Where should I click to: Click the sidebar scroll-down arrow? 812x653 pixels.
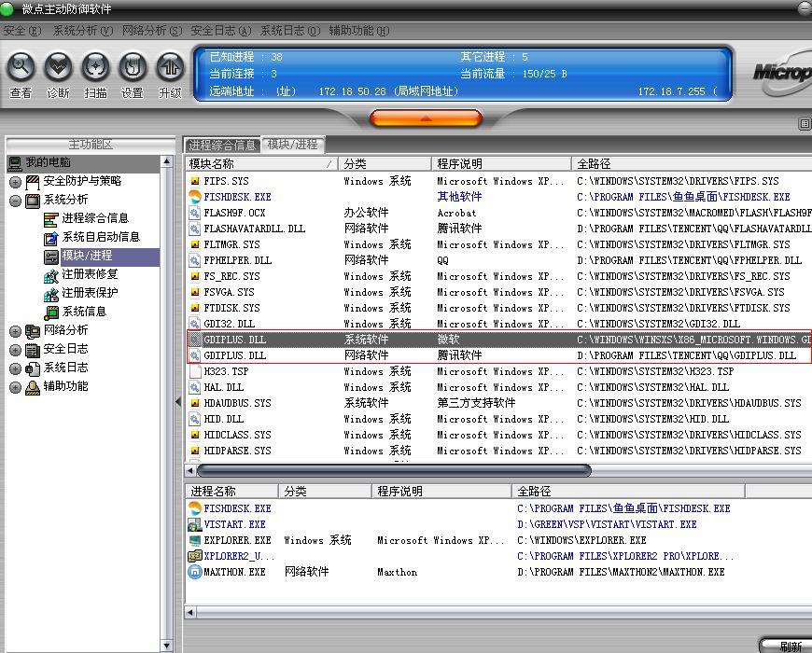pos(166,646)
